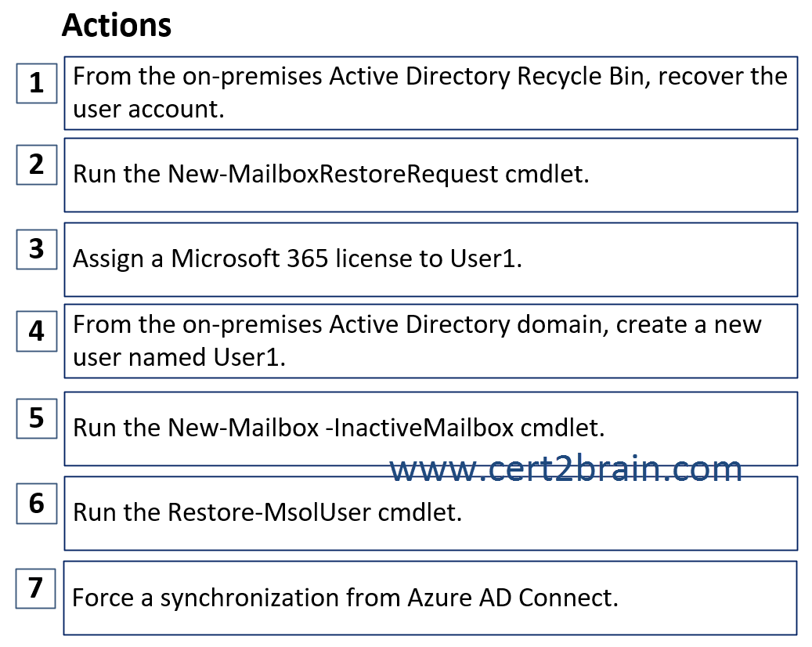Image resolution: width=812 pixels, height=647 pixels.
Task: Select the number 7 box
Action: [36, 588]
